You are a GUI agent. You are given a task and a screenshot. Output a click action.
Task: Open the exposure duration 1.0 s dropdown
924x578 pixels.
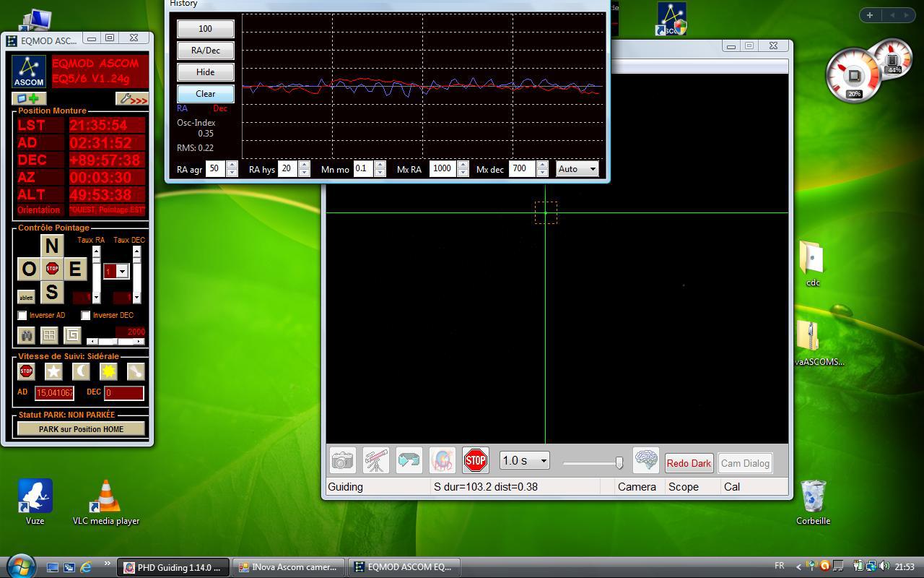click(525, 460)
